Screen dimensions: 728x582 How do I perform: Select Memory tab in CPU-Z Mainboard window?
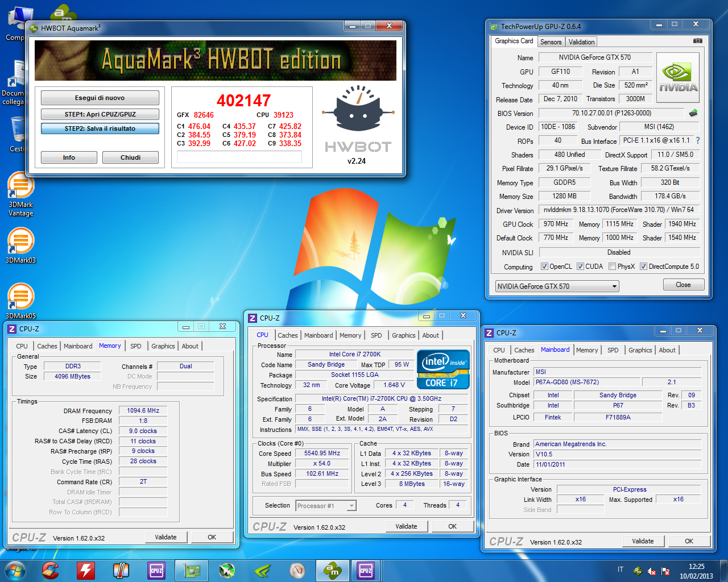click(587, 350)
